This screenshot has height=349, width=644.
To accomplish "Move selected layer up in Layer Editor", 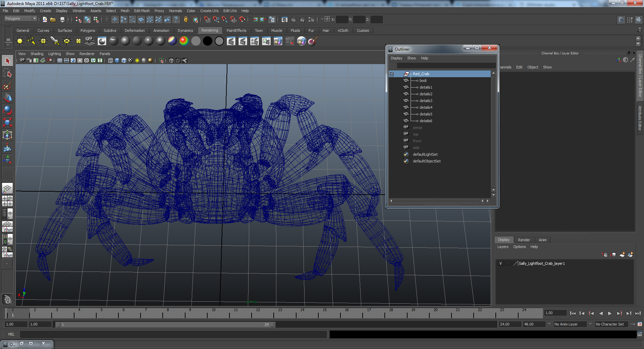I will coord(605,255).
